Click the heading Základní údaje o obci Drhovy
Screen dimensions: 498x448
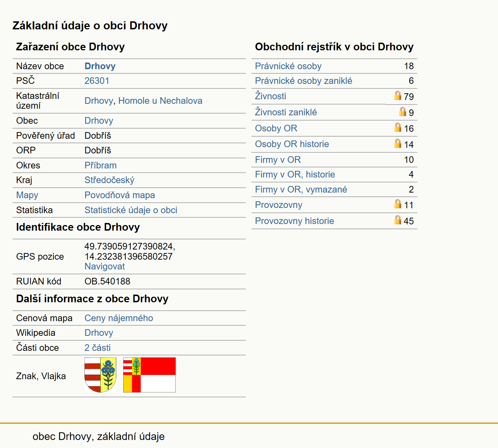click(90, 26)
